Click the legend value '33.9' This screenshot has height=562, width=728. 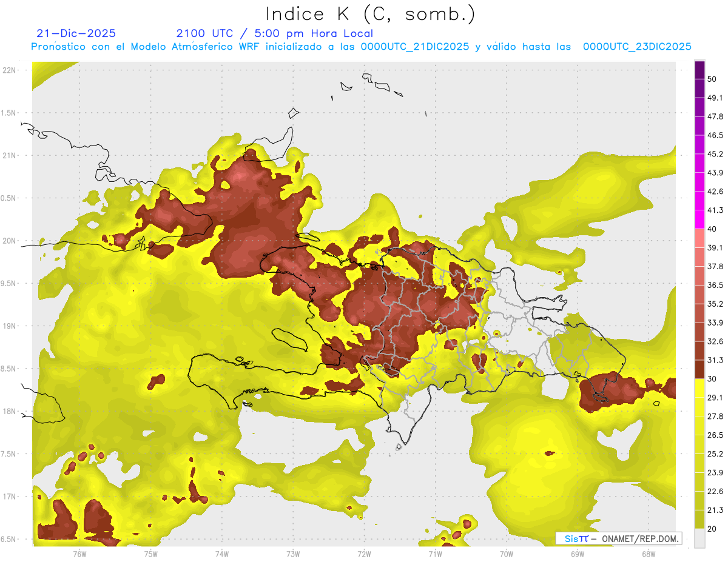tap(715, 323)
